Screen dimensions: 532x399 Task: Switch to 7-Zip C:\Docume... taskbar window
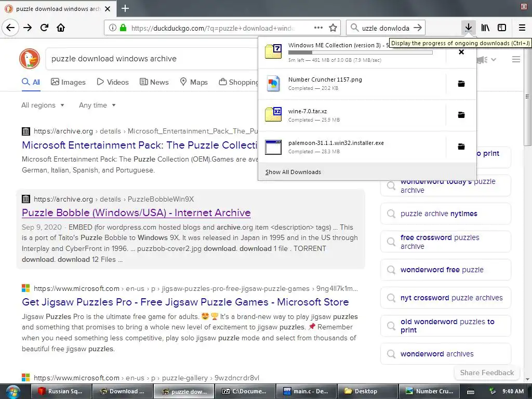coord(245,392)
